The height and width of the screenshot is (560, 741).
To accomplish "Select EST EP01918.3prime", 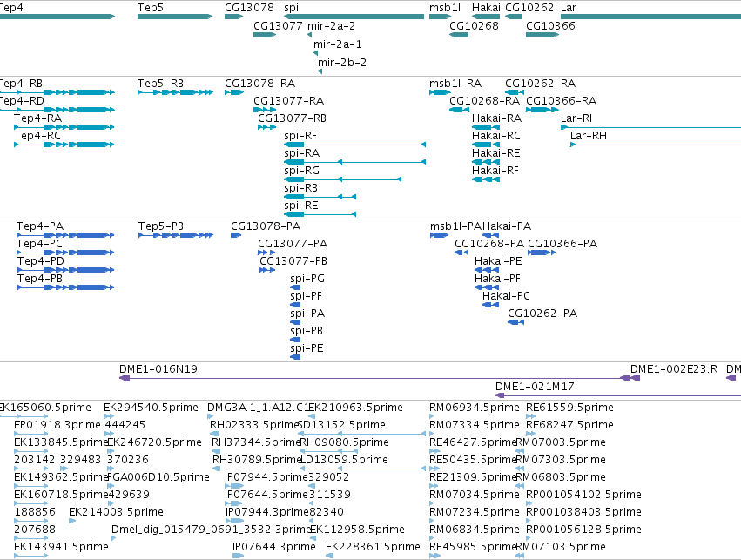I will tap(57, 425).
